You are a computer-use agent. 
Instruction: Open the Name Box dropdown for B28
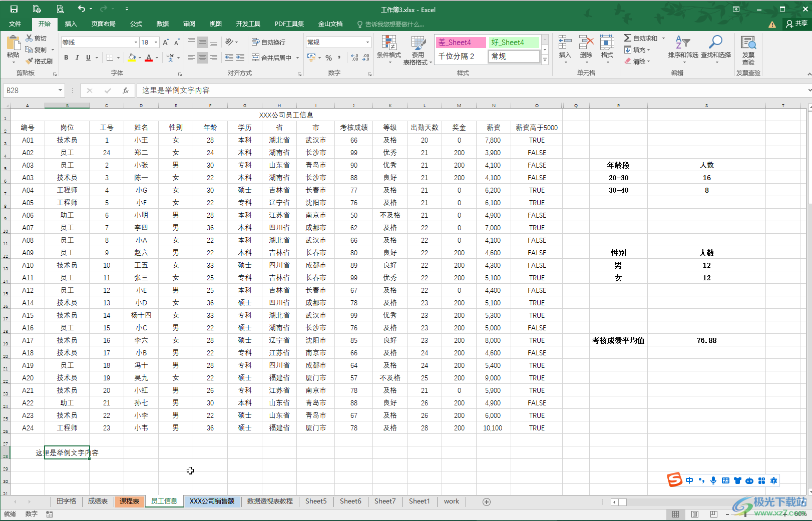coord(60,91)
